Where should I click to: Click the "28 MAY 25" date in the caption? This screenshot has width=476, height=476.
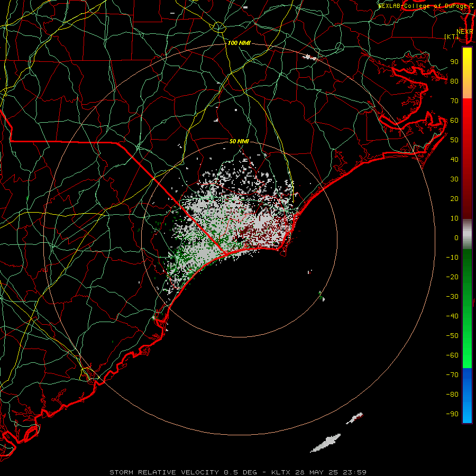tap(317, 472)
